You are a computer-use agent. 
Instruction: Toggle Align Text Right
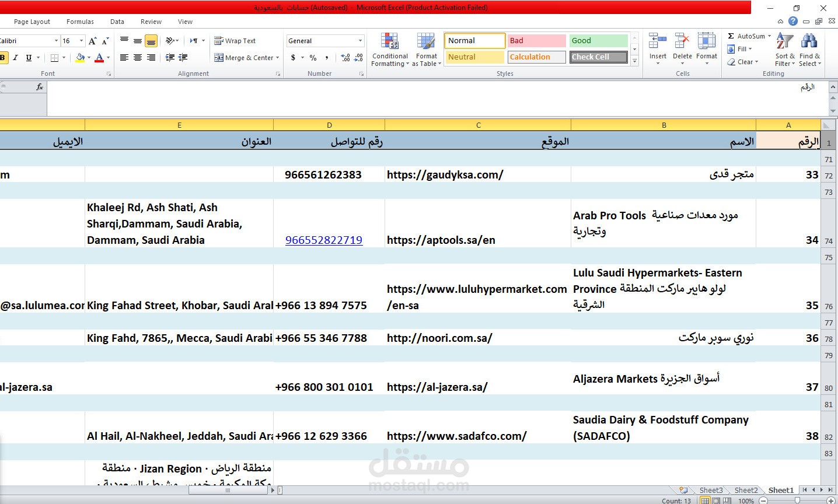pyautogui.click(x=151, y=58)
